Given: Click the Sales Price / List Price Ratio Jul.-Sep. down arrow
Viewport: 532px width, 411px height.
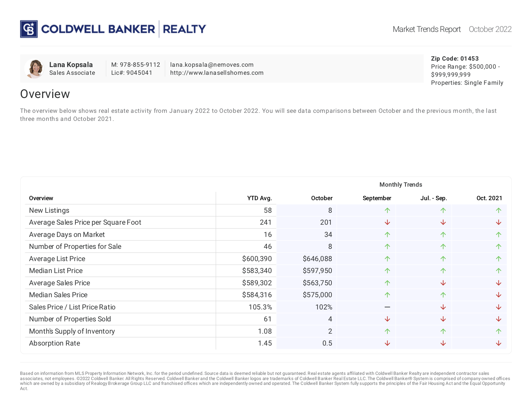Looking at the screenshot, I should click(x=443, y=307).
